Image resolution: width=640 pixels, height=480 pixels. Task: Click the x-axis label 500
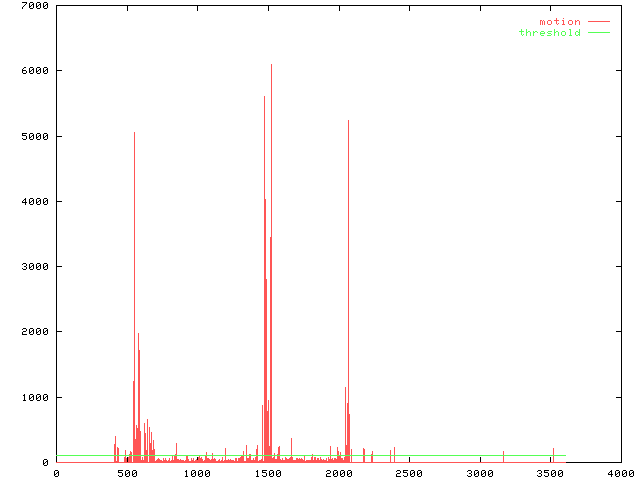[x=126, y=473]
